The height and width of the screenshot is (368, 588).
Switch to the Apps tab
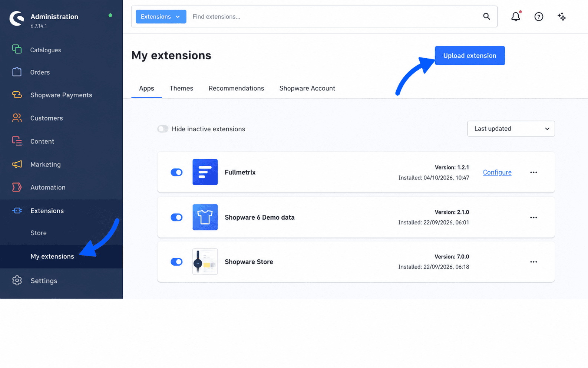146,88
